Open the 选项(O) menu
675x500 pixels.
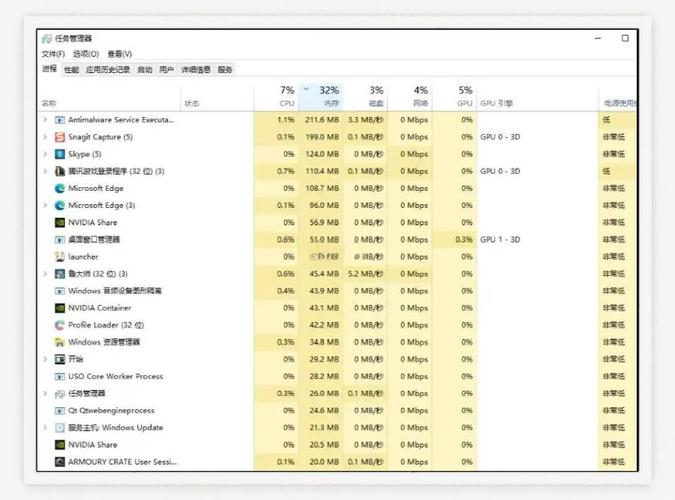[x=86, y=54]
